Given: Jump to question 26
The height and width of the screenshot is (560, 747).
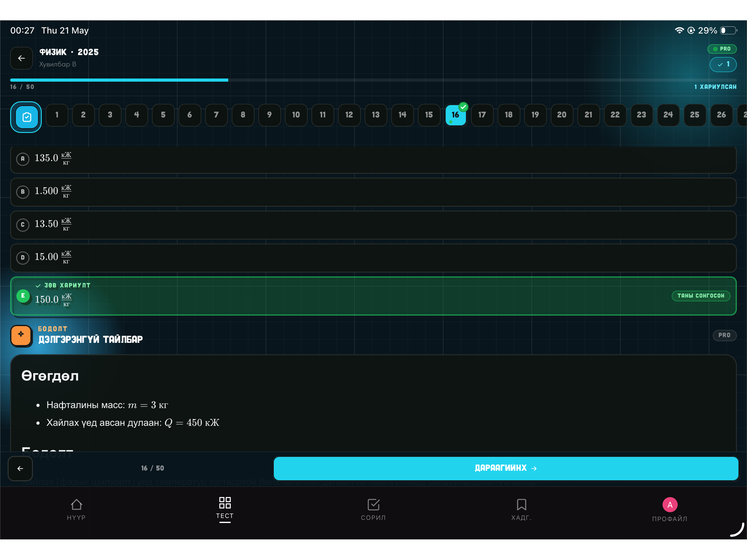Looking at the screenshot, I should coord(721,115).
